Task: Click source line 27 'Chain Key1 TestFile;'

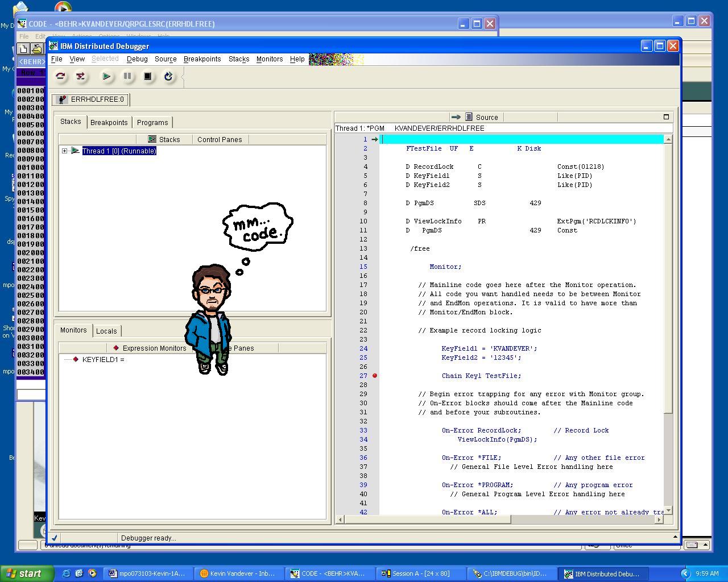Action: pos(481,376)
